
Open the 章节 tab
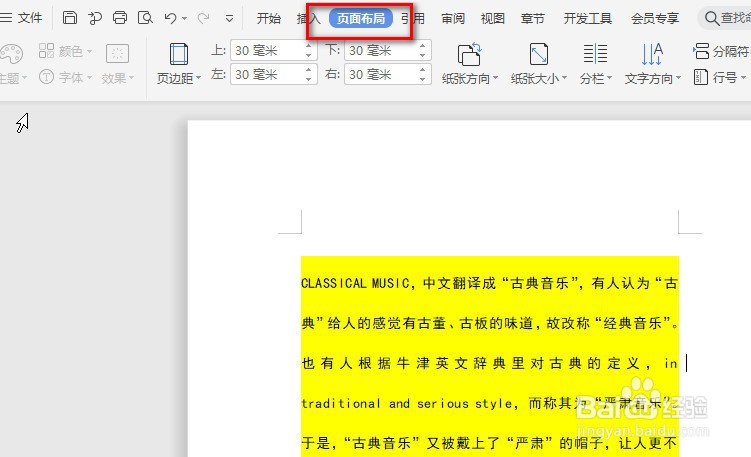click(533, 18)
